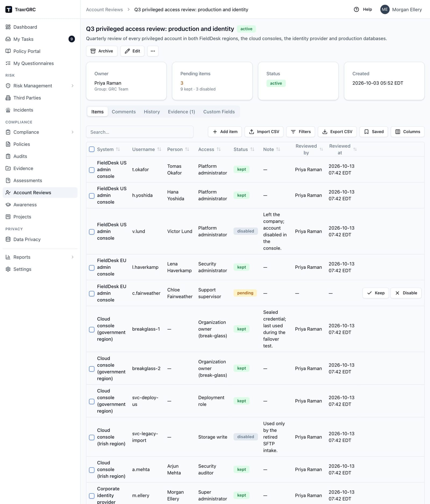Sort by the System column arrows
Image resolution: width=430 pixels, height=504 pixels.
(x=118, y=149)
